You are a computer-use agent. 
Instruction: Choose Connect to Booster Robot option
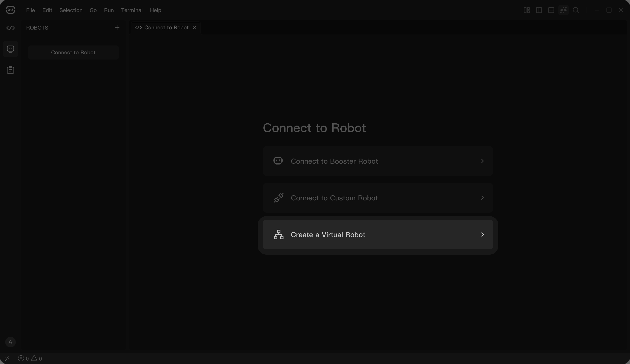click(378, 161)
